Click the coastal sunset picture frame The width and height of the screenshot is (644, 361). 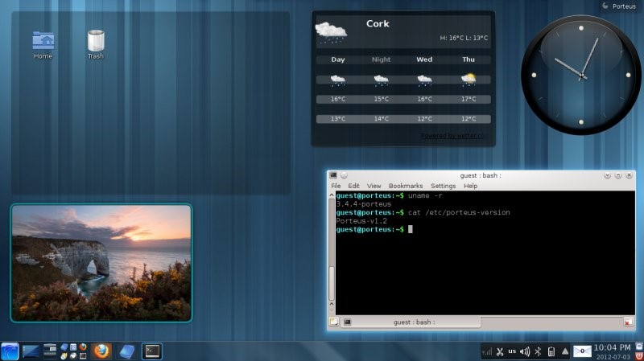(101, 262)
